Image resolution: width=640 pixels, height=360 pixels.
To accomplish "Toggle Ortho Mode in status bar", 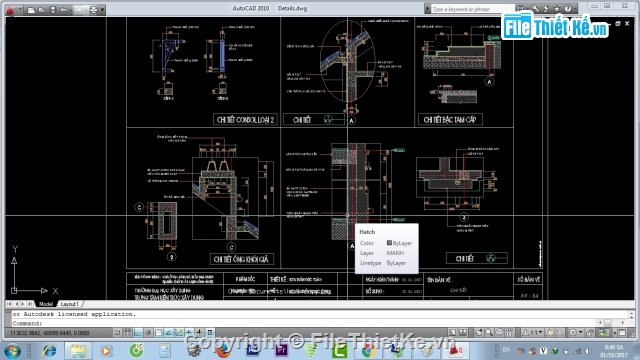I will pyautogui.click(x=138, y=333).
